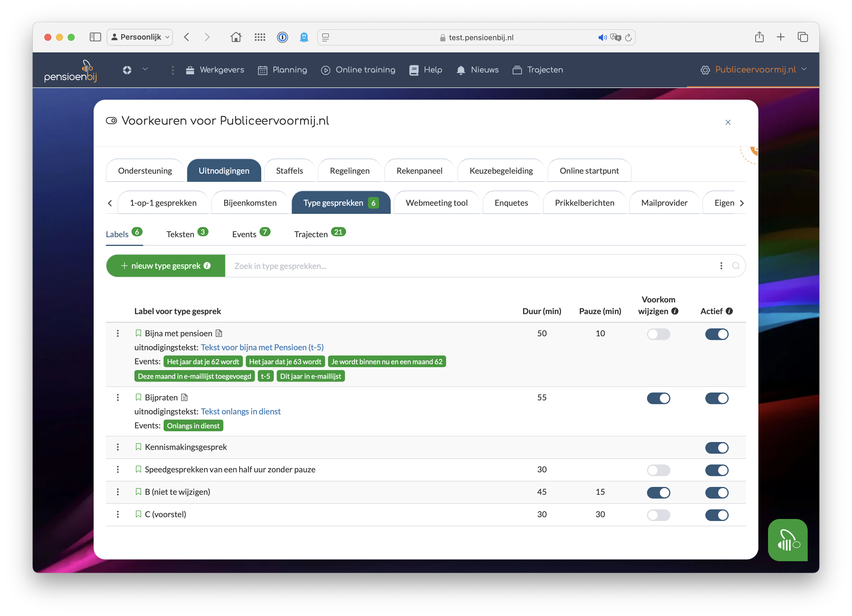This screenshot has height=616, width=852.
Task: Reload the page with the refresh icon
Action: click(x=628, y=38)
